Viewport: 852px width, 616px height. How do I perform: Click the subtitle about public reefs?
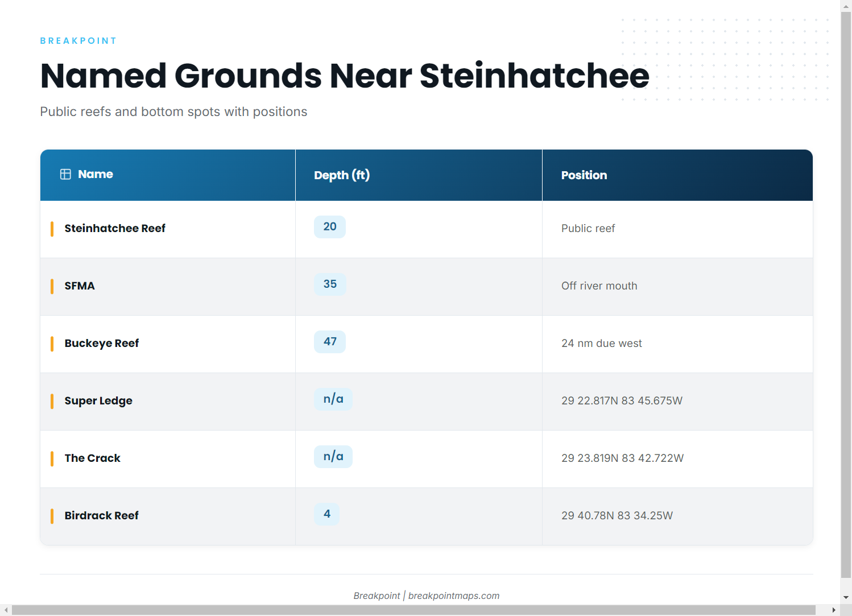point(173,111)
